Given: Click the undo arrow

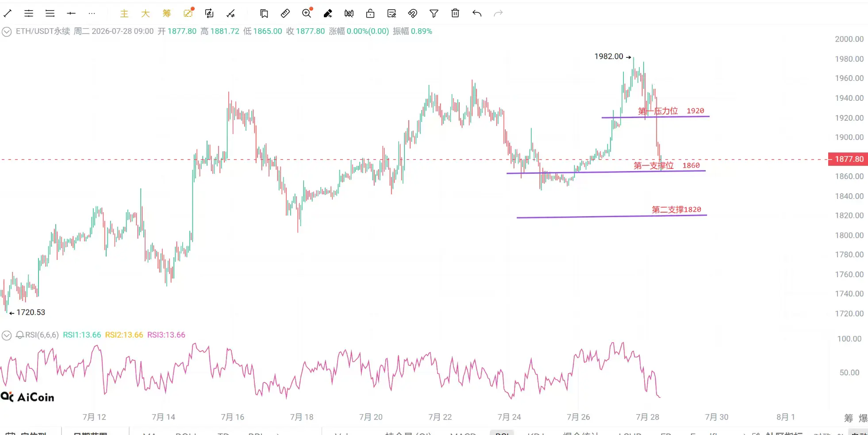Looking at the screenshot, I should point(476,14).
